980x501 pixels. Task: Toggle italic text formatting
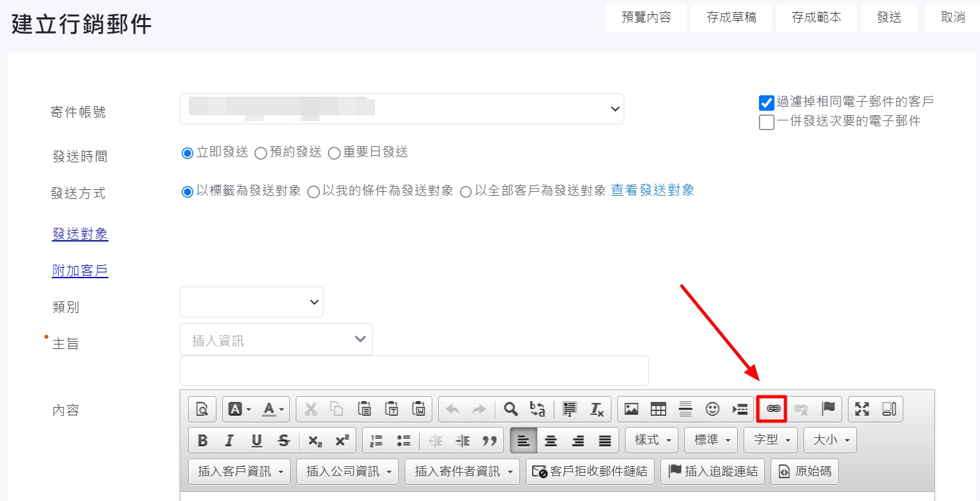(x=229, y=440)
